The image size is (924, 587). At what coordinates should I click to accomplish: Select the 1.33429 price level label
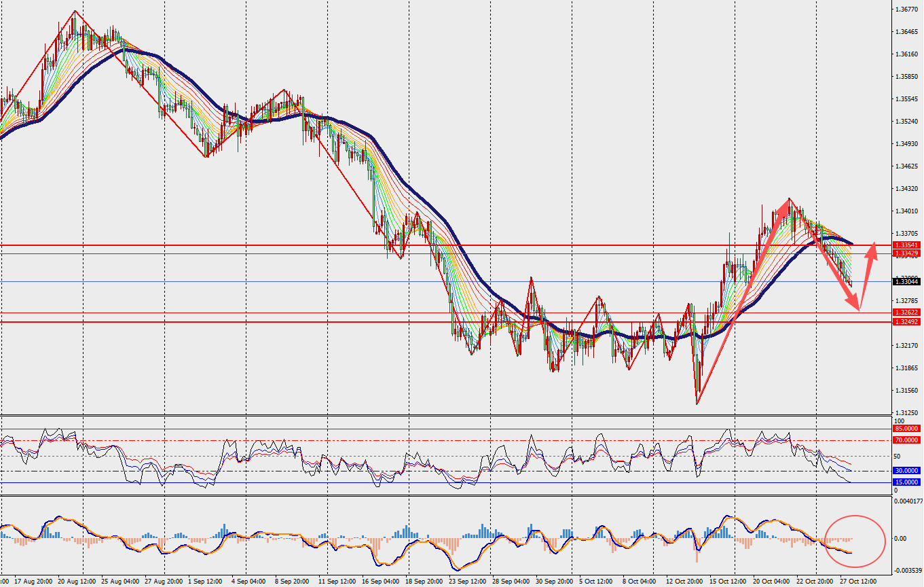(x=906, y=253)
